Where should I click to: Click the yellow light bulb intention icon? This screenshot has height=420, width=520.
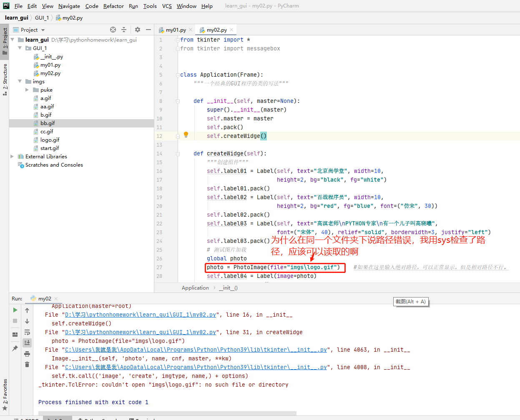tap(186, 135)
